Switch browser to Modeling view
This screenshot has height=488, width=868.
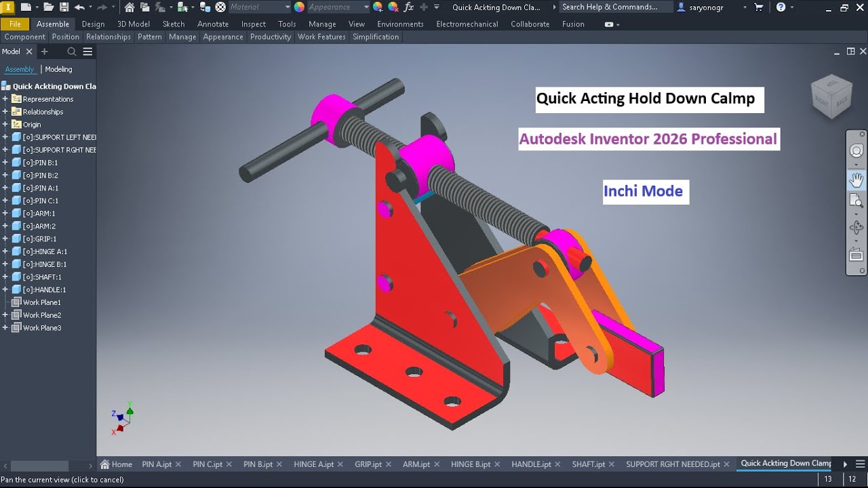click(58, 69)
